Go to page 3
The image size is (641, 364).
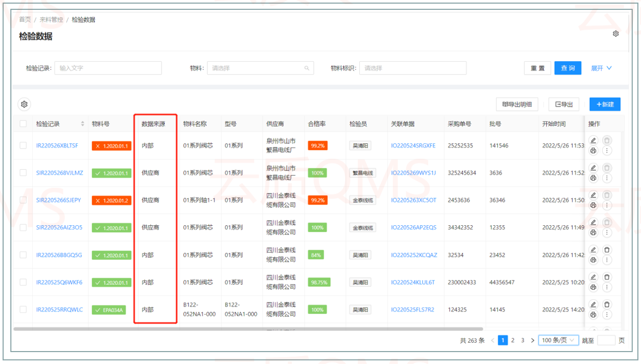(522, 340)
